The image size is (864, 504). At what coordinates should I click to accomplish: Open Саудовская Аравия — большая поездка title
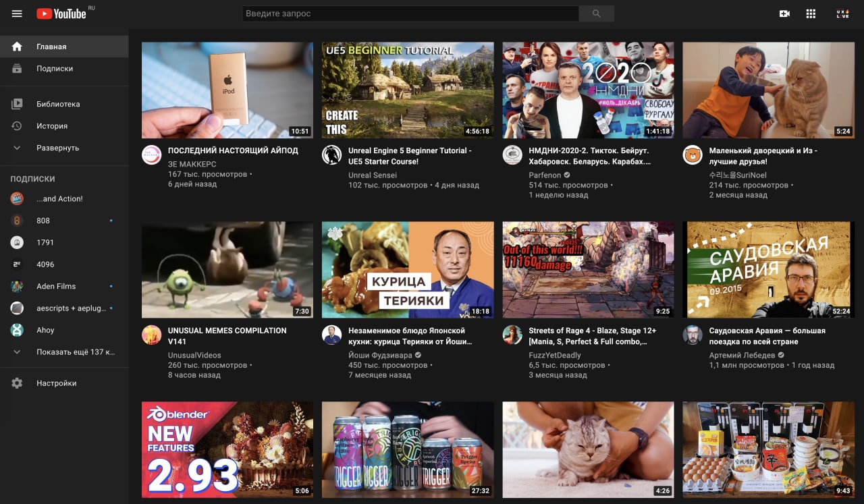coord(767,336)
